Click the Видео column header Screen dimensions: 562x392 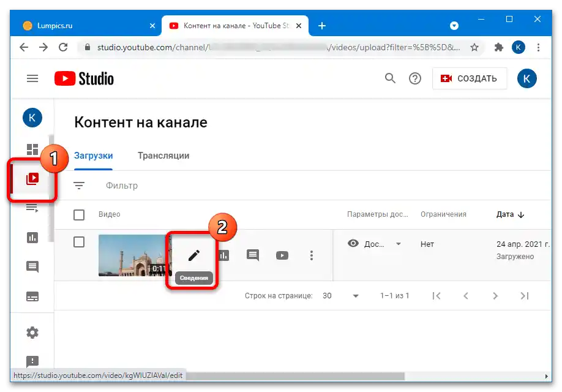pyautogui.click(x=110, y=214)
